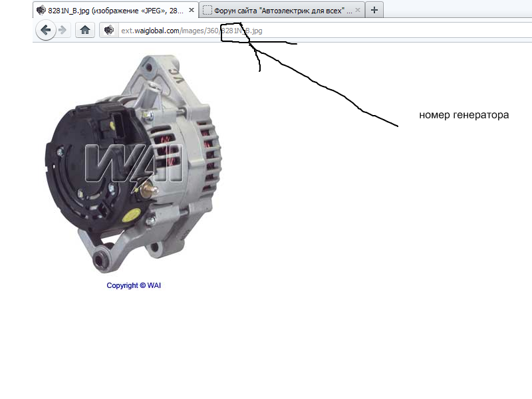Click the Copyright © WAI text

(134, 285)
